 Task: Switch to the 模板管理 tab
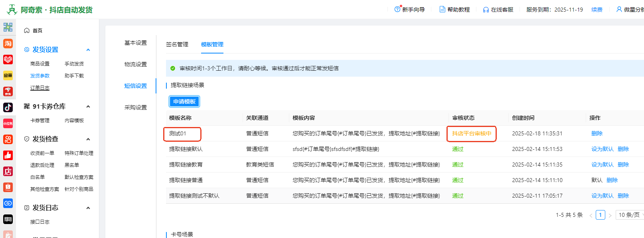tap(212, 44)
